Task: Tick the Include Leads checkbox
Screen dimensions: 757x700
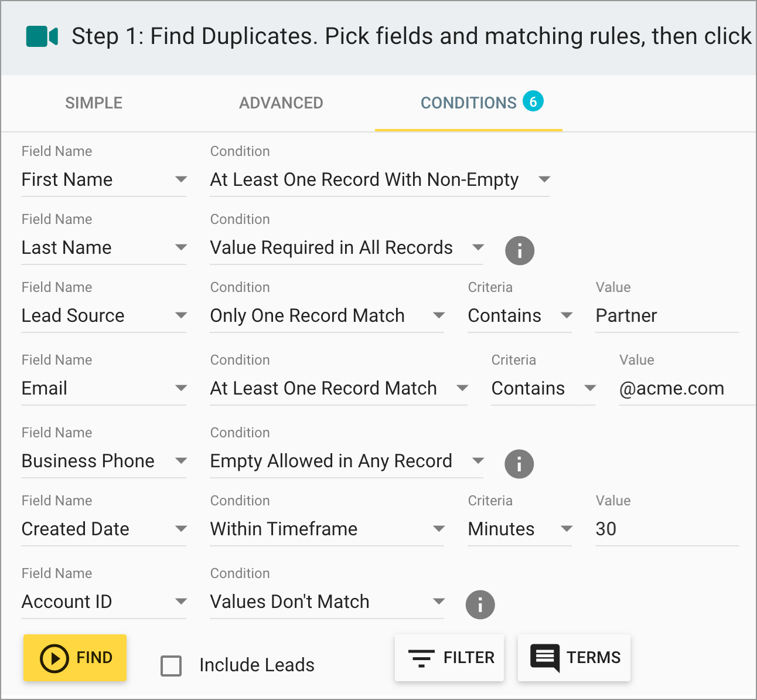Action: tap(171, 665)
